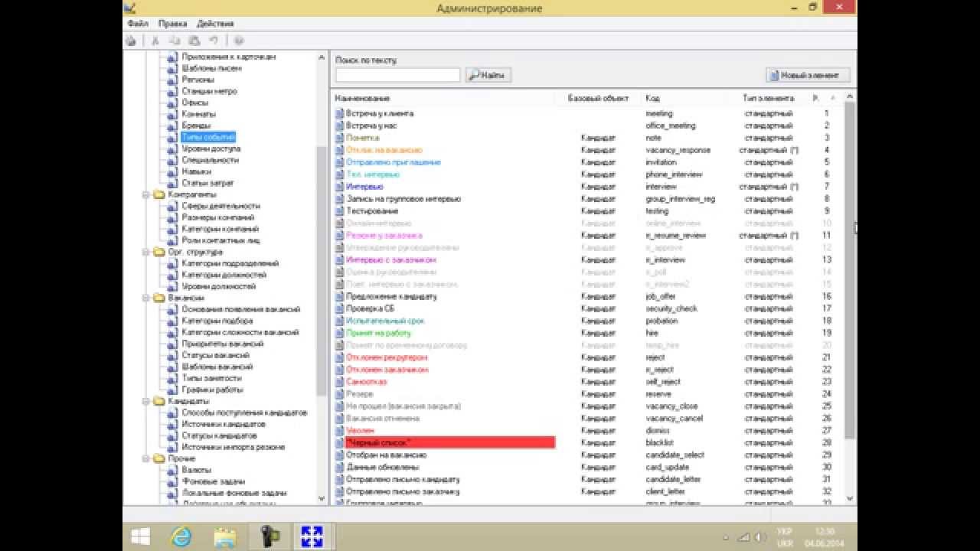The height and width of the screenshot is (551, 980).
Task: Sort by the 'Наименование' column header
Action: click(x=362, y=98)
